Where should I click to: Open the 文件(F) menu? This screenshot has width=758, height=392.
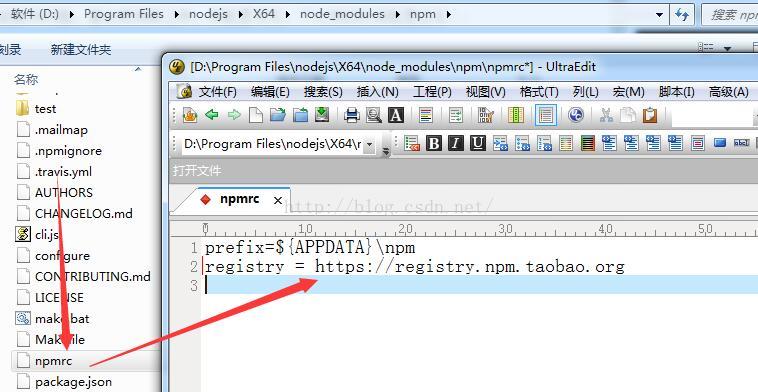point(217,91)
